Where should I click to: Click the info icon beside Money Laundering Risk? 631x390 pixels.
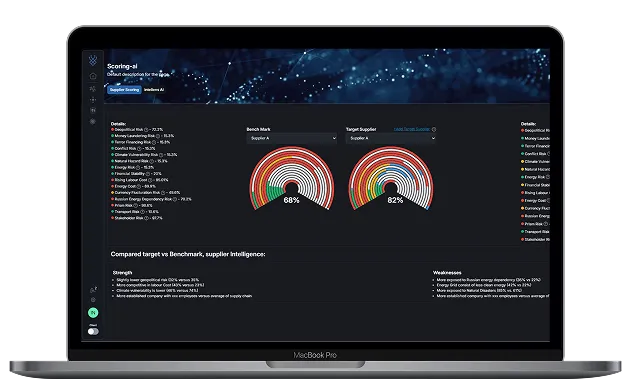158,136
